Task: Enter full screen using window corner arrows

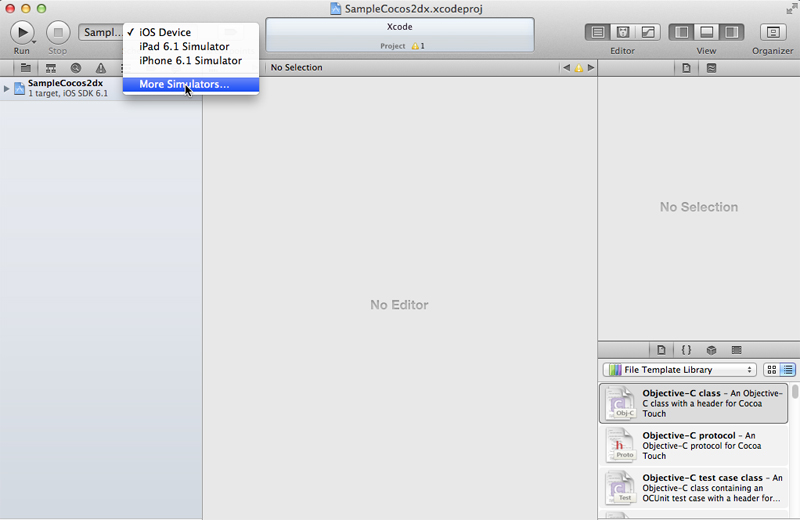Action: 791,8
